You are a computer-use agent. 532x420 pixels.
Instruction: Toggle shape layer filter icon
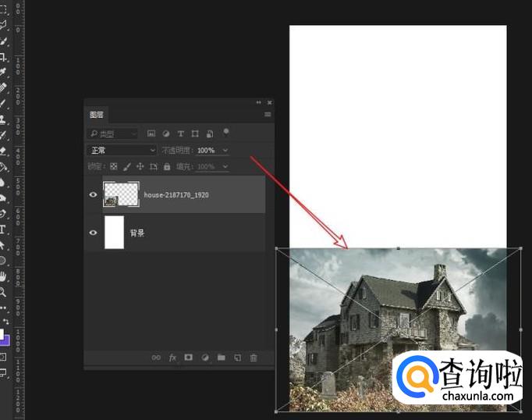[x=195, y=133]
